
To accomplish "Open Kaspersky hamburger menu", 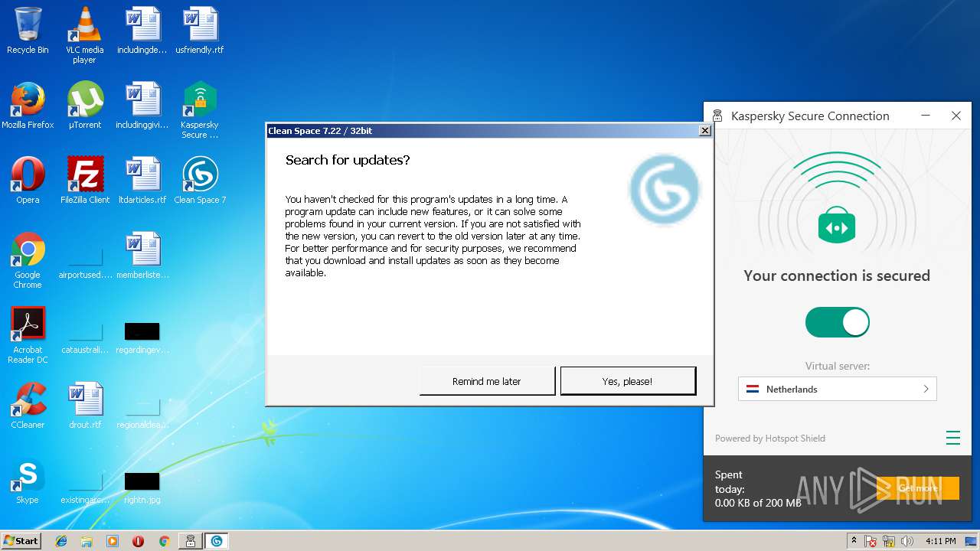I will click(x=952, y=438).
